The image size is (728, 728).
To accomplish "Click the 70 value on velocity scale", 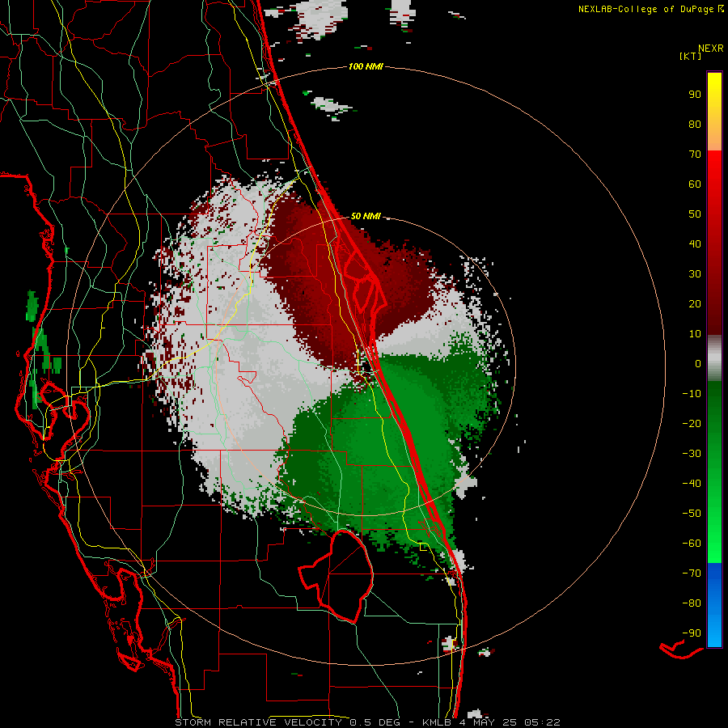I will tap(695, 154).
